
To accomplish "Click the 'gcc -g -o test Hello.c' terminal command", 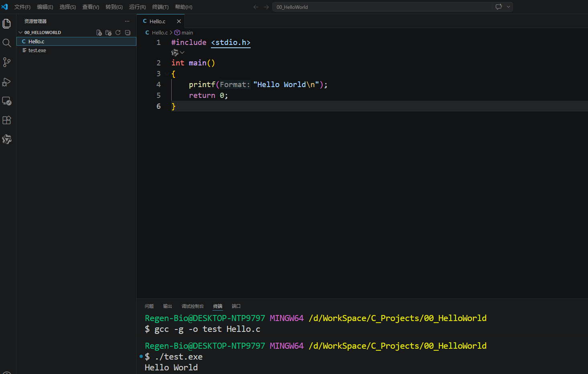I will [207, 329].
